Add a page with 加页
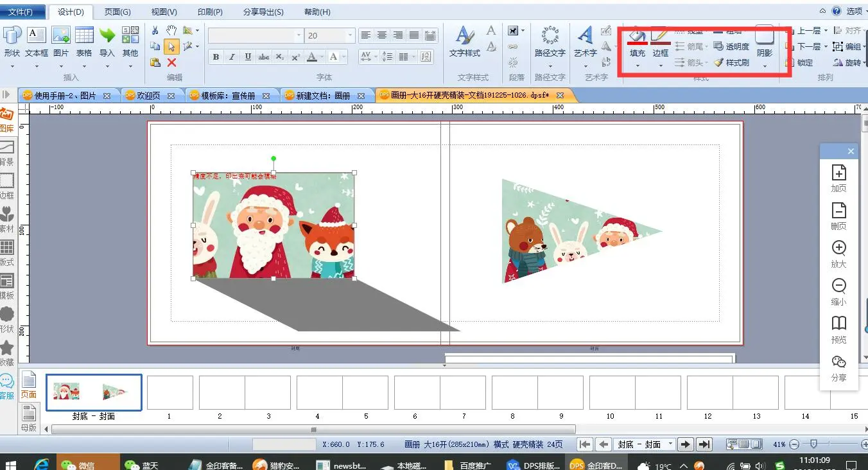 click(x=838, y=178)
